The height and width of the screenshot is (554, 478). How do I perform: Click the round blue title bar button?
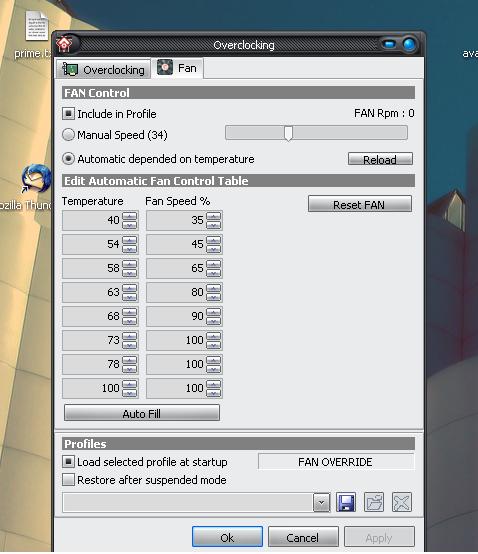[x=409, y=45]
